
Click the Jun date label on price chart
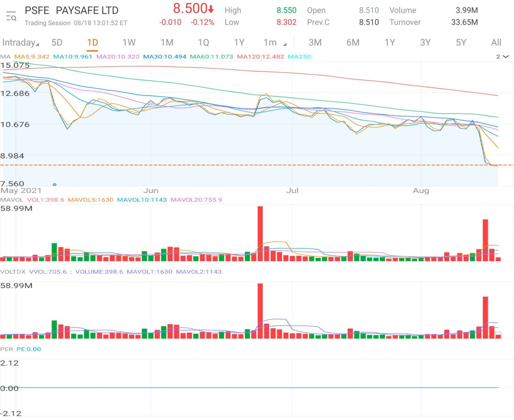tap(151, 191)
